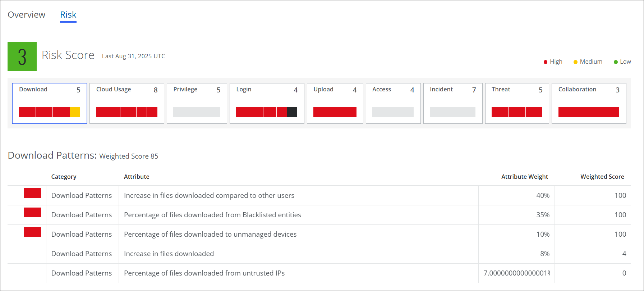Open the Access risk card
Image resolution: width=644 pixels, height=291 pixels.
(x=393, y=103)
